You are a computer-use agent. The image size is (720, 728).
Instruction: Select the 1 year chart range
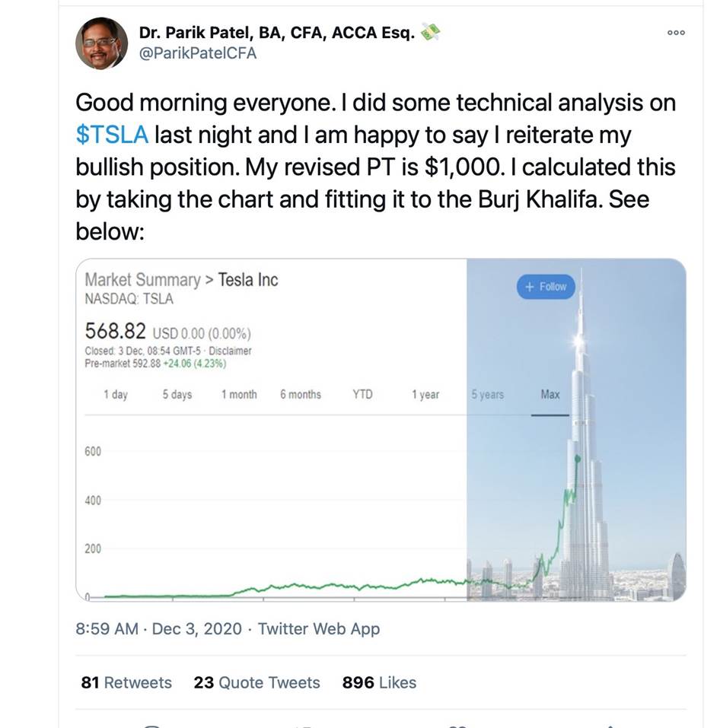click(x=425, y=395)
